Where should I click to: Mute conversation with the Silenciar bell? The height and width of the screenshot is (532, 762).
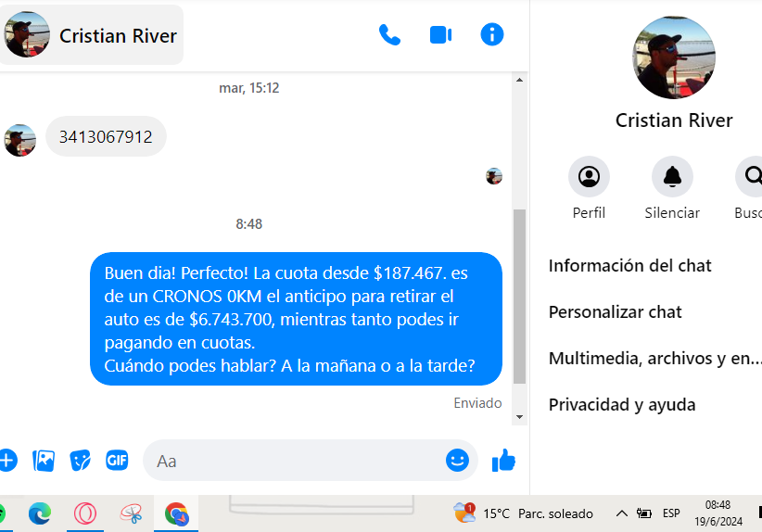[672, 188]
